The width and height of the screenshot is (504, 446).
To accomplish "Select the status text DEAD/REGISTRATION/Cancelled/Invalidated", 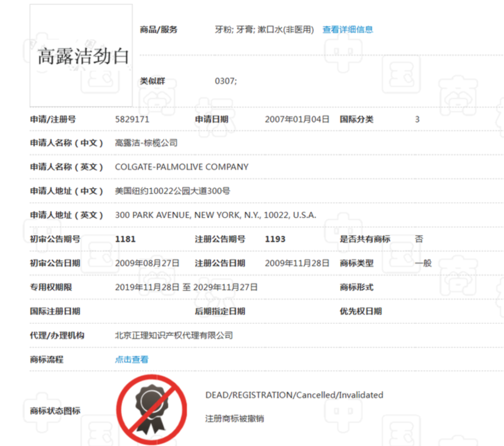I will (294, 395).
